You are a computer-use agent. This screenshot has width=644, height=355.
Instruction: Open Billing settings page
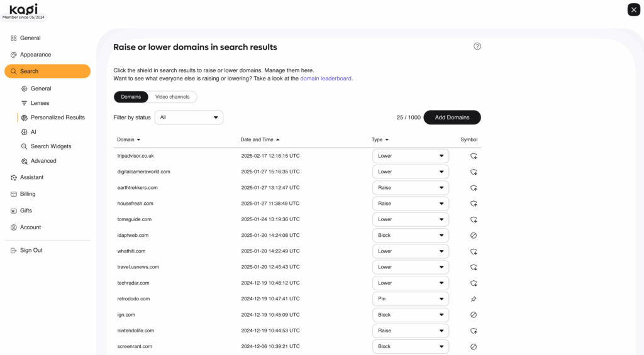[x=28, y=194]
